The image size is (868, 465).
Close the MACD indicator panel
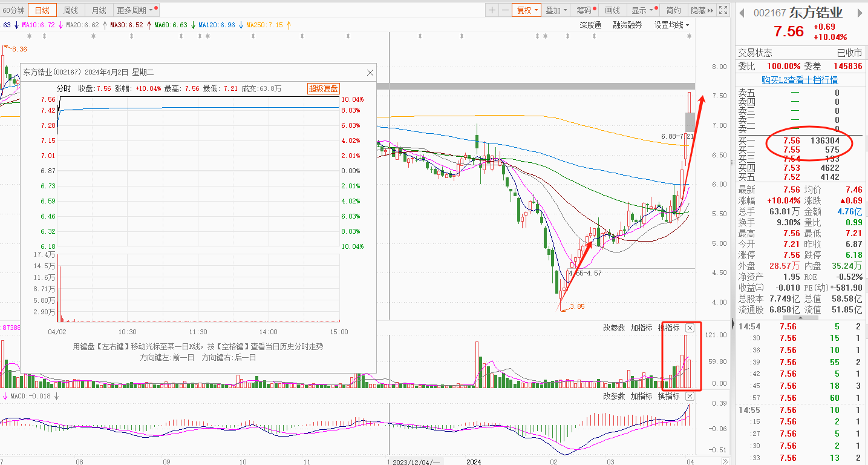coord(690,396)
